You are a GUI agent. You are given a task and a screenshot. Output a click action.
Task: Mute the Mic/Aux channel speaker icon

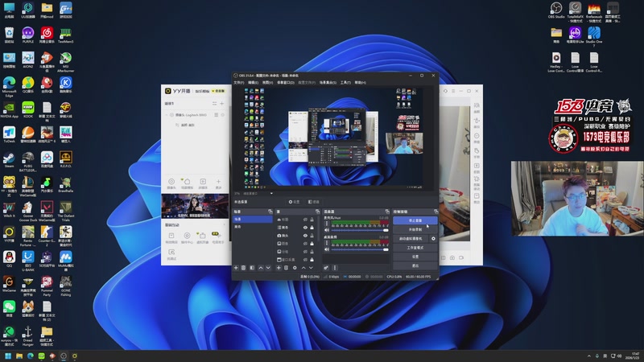click(x=327, y=230)
